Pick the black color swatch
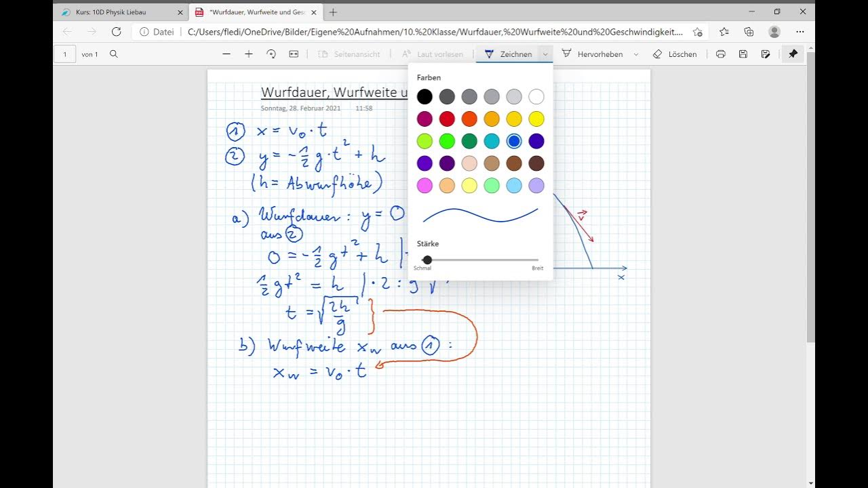Viewport: 868px width, 488px height. point(425,97)
